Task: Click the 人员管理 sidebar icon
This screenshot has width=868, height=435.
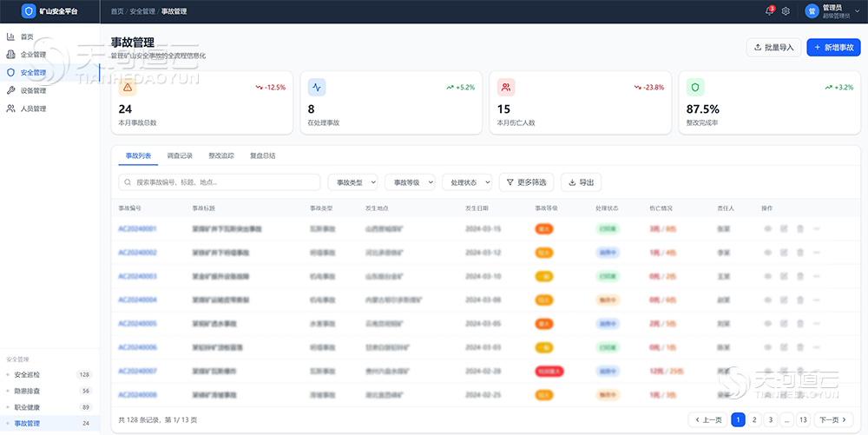Action: tap(10, 109)
